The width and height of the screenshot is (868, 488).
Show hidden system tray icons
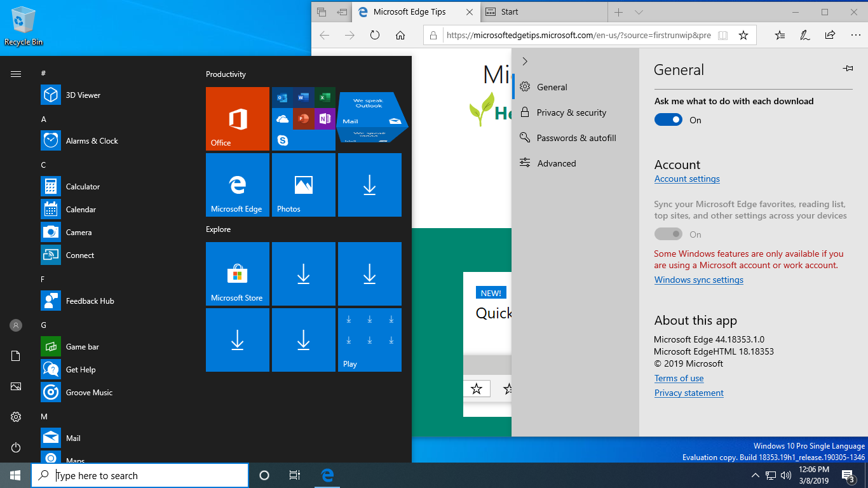click(755, 475)
